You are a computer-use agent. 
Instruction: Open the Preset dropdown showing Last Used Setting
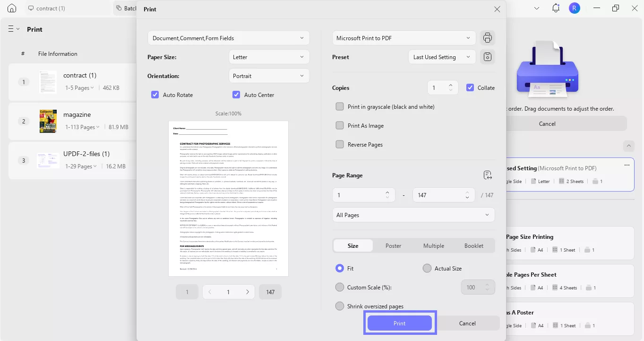coord(442,57)
